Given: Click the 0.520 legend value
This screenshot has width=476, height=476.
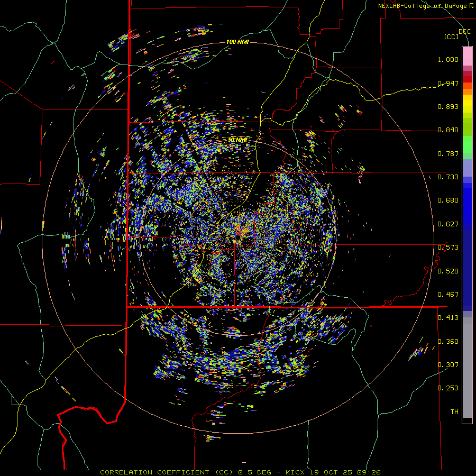Looking at the screenshot, I should [448, 271].
